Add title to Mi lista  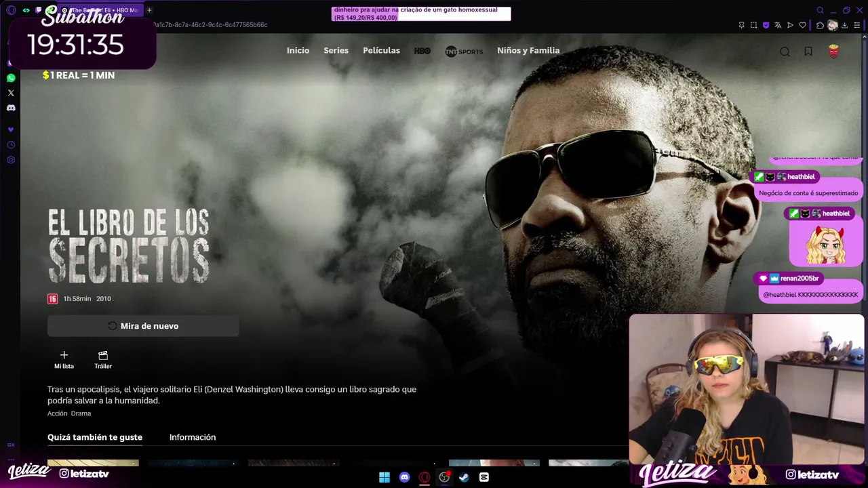(64, 360)
